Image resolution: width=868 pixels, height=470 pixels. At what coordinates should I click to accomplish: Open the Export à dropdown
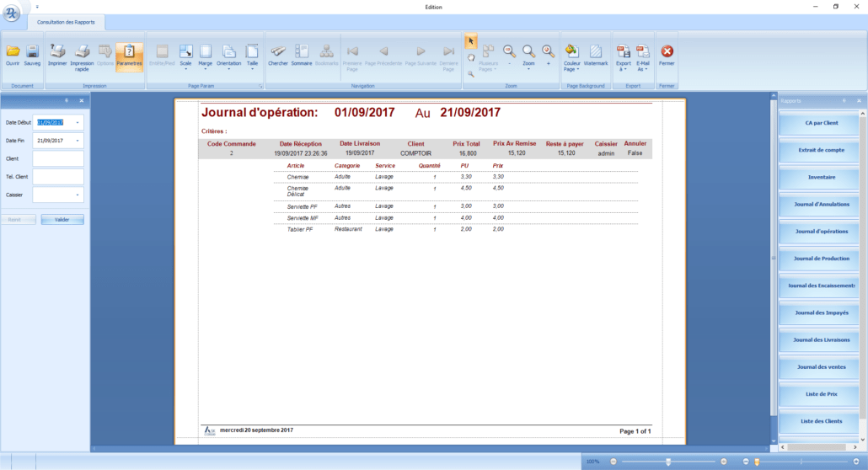click(x=624, y=57)
